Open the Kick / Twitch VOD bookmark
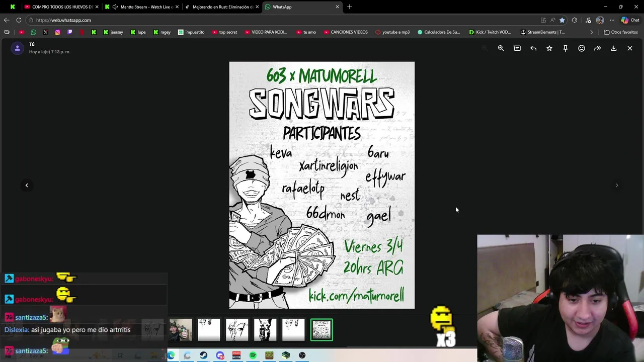The width and height of the screenshot is (644, 362). tap(490, 32)
